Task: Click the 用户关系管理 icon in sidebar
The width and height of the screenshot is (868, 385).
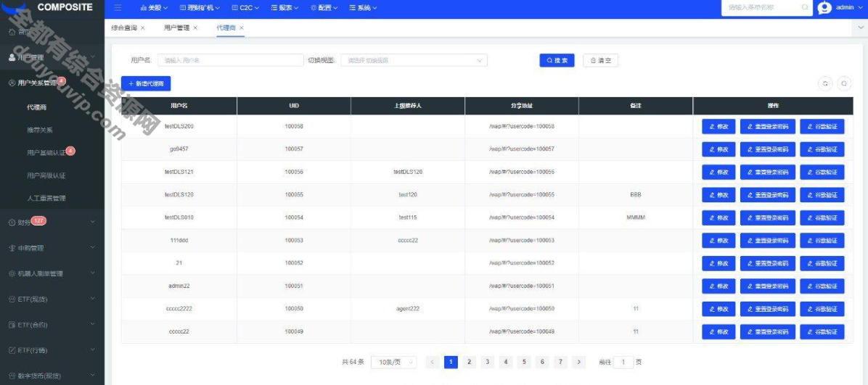Action: (12, 83)
